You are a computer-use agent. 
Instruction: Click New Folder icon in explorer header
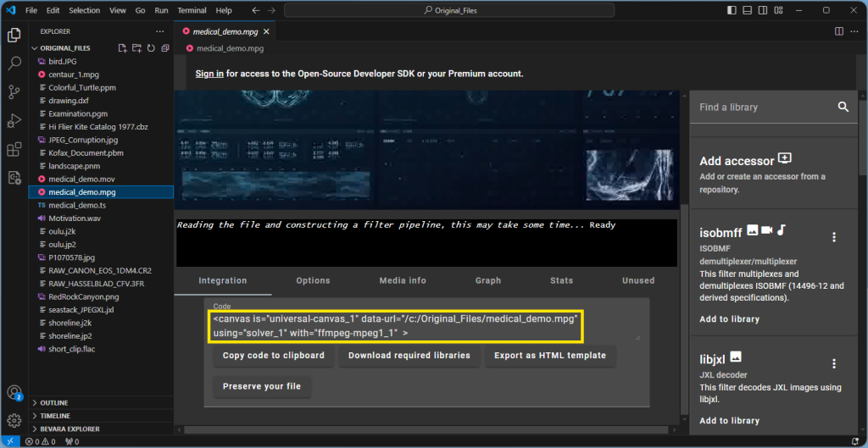tap(136, 48)
